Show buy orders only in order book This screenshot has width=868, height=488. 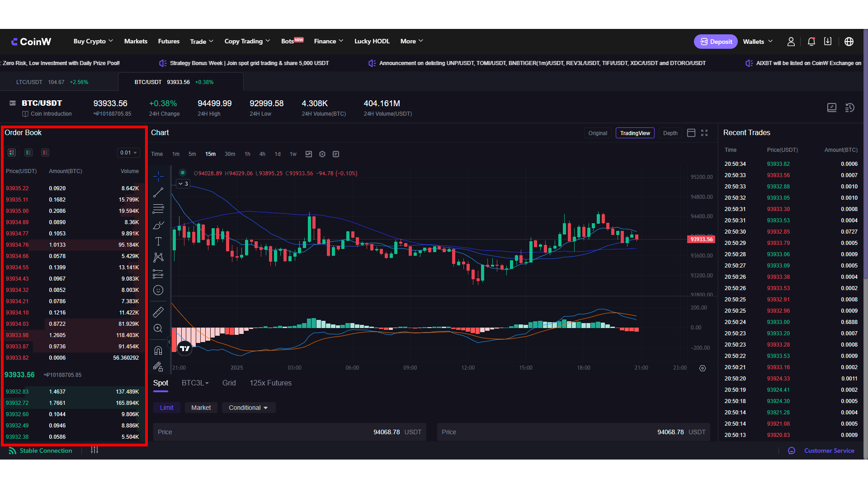[28, 153]
